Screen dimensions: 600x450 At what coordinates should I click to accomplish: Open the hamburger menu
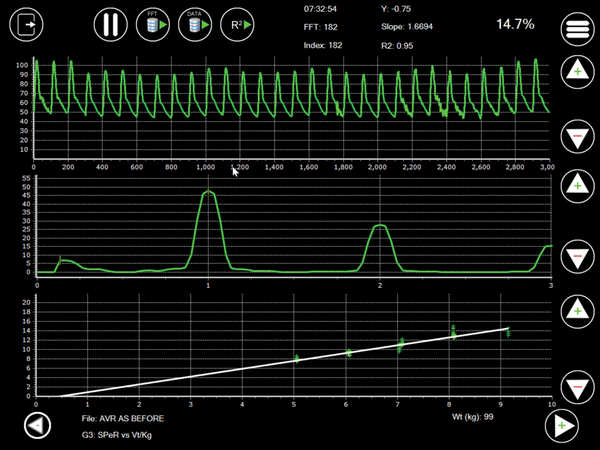(x=577, y=29)
